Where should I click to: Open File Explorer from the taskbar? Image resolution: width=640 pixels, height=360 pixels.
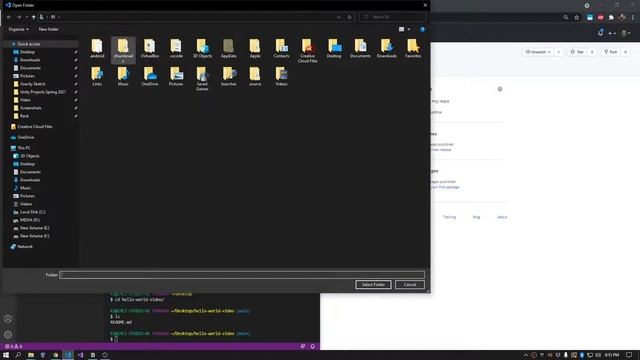click(31, 355)
